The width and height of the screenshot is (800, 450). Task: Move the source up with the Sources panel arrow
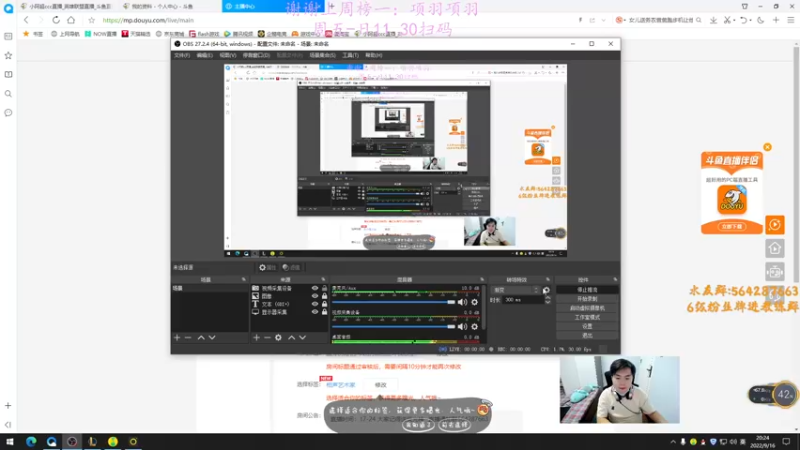coord(291,338)
